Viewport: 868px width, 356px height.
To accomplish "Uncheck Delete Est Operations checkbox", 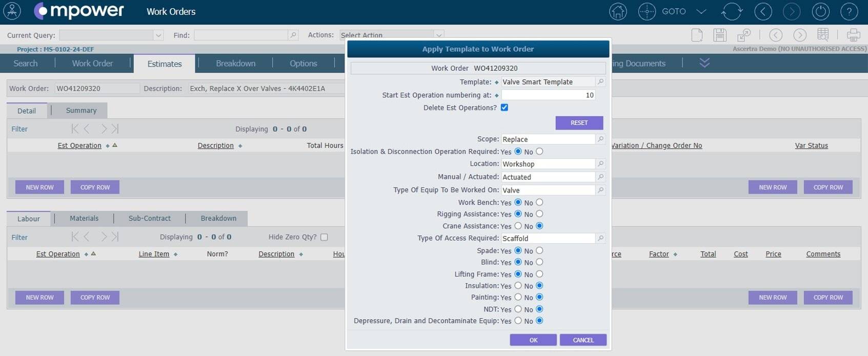I will [x=504, y=108].
